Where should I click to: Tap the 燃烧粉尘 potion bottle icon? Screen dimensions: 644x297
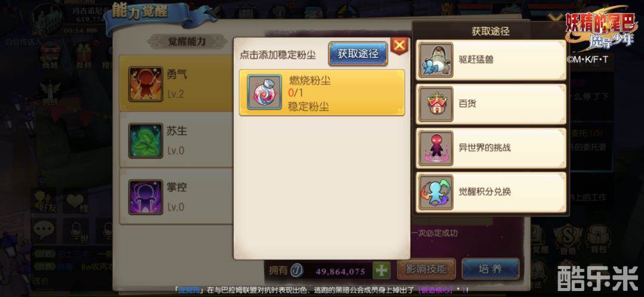pyautogui.click(x=265, y=92)
